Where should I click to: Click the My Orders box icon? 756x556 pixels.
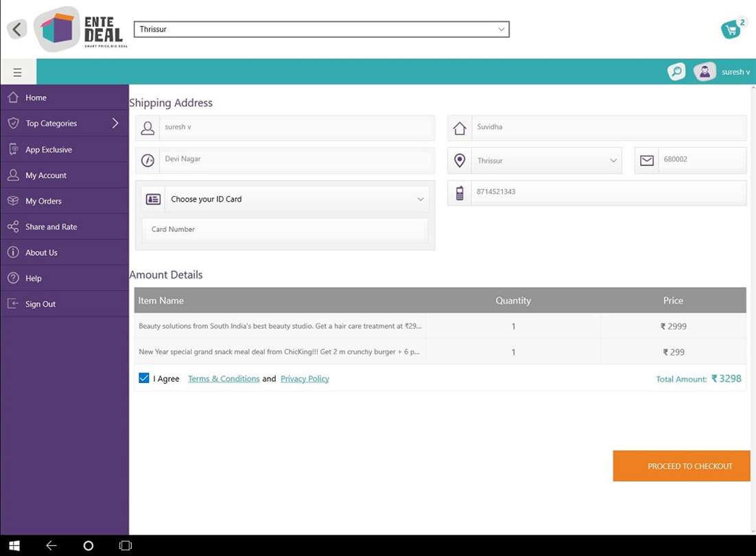tap(13, 200)
